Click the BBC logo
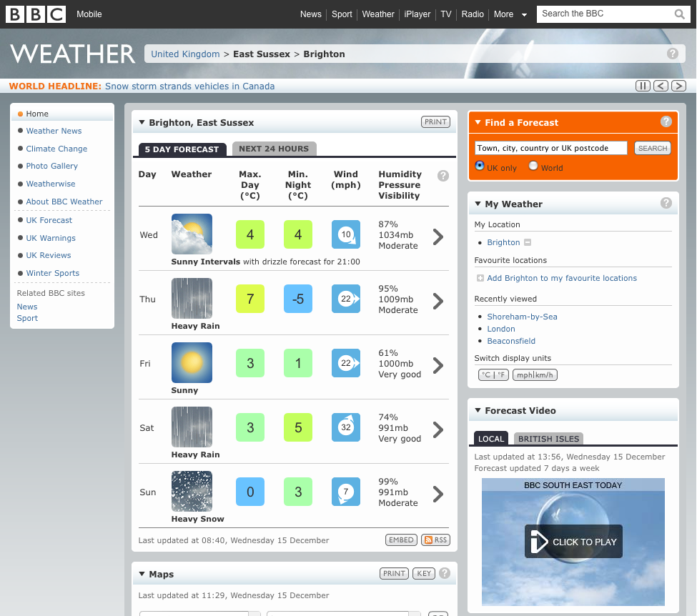 coord(36,14)
